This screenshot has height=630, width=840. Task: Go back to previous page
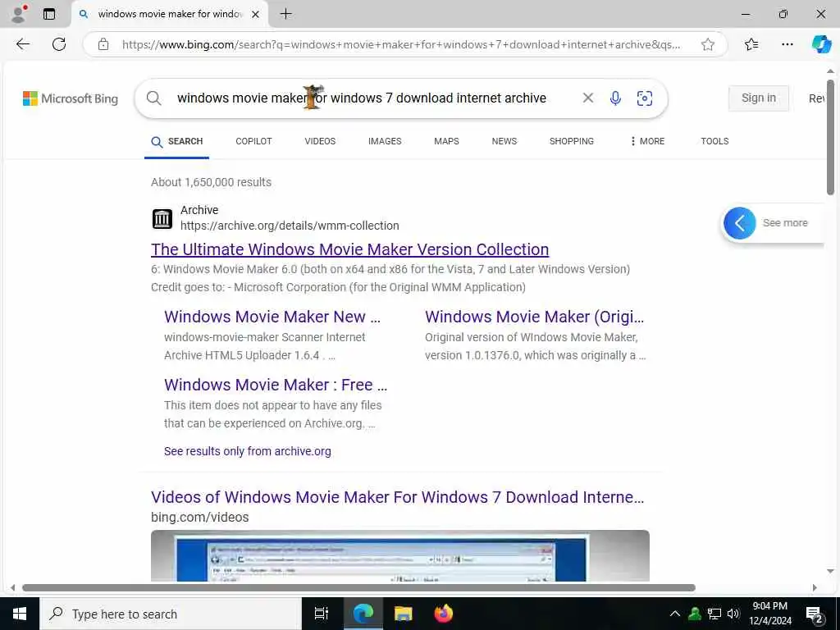click(x=22, y=44)
